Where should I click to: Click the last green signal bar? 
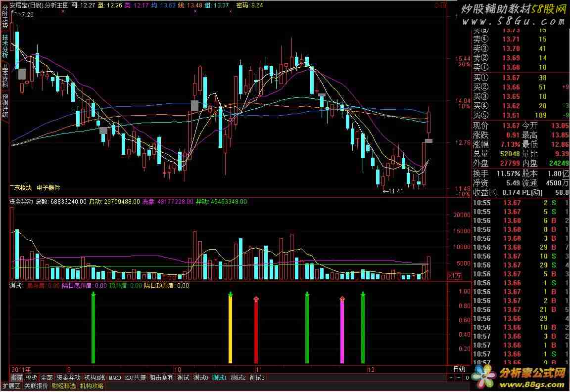coord(363,328)
